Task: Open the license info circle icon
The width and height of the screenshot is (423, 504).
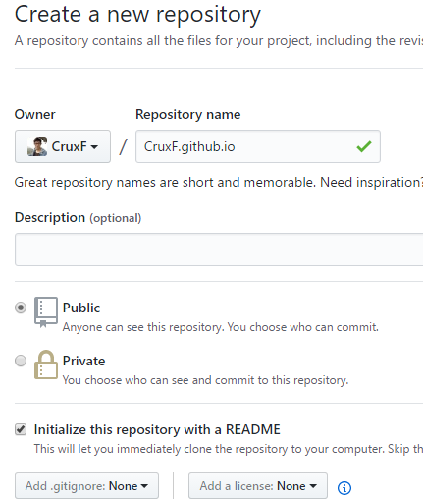Action: tap(344, 488)
